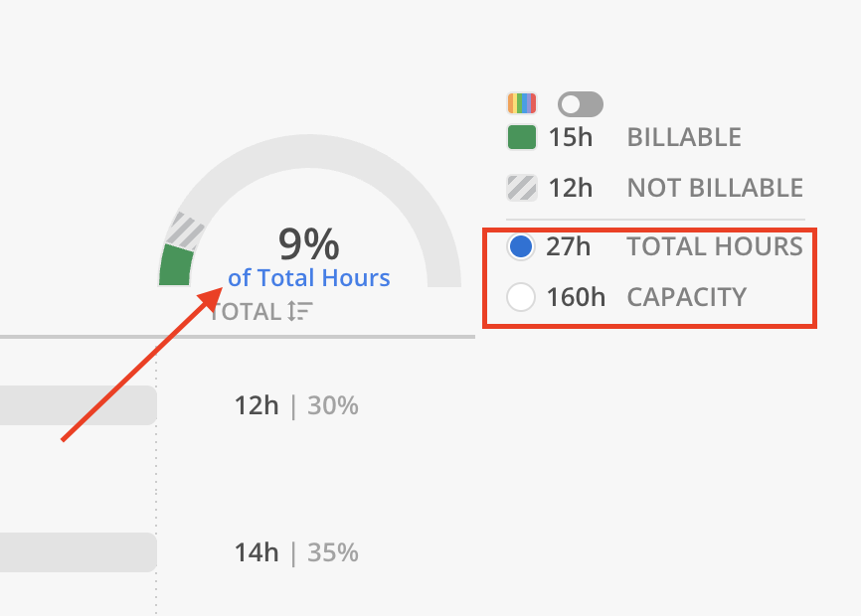This screenshot has height=616, width=861.
Task: Select the Capacity radio button
Action: (521, 296)
